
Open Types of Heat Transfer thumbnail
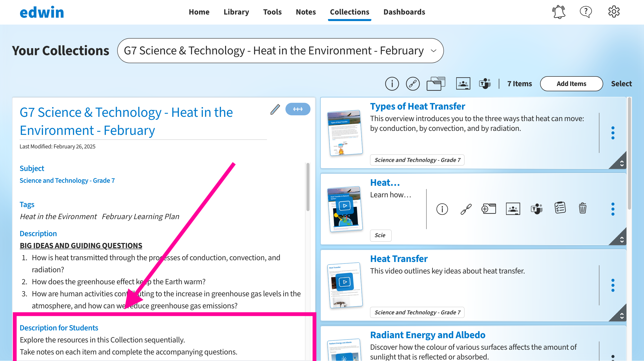pyautogui.click(x=345, y=133)
